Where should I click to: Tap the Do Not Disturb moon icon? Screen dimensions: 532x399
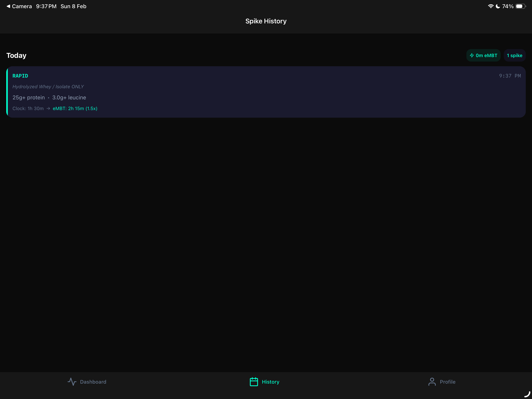tap(498, 6)
